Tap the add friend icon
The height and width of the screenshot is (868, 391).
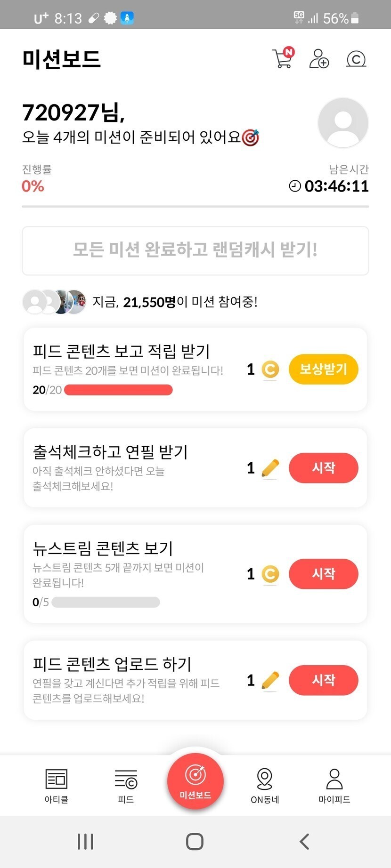tap(319, 59)
